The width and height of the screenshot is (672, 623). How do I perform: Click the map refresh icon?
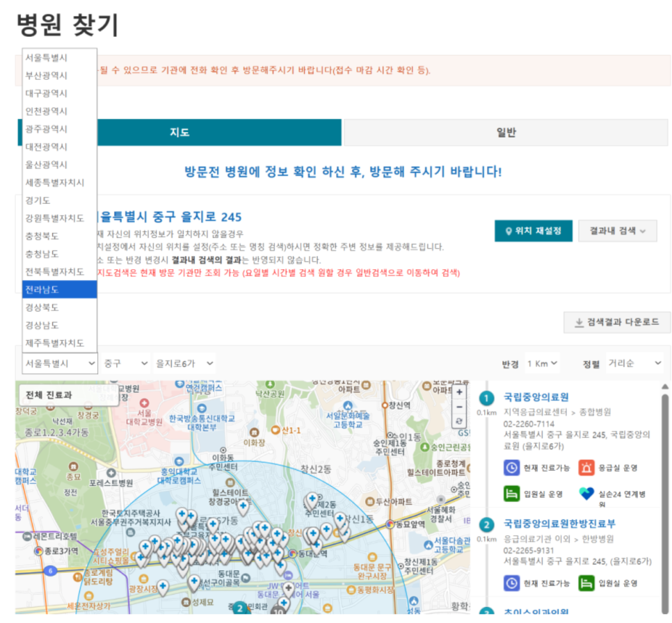click(x=459, y=421)
